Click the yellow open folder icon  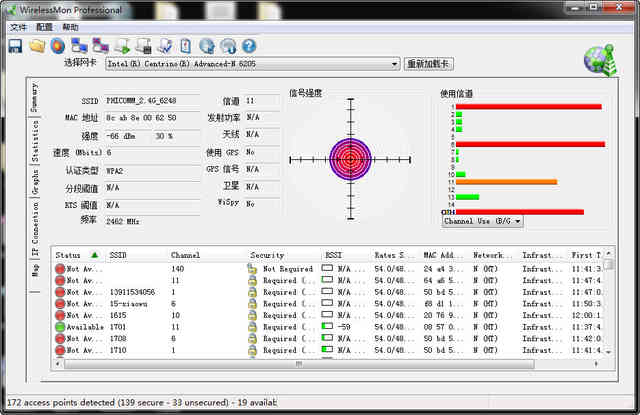(x=37, y=46)
